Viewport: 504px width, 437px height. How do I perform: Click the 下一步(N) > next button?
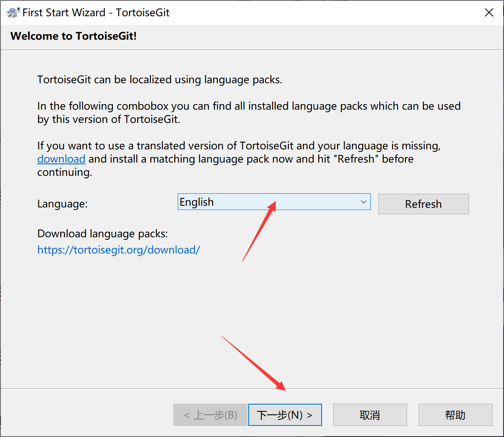285,415
